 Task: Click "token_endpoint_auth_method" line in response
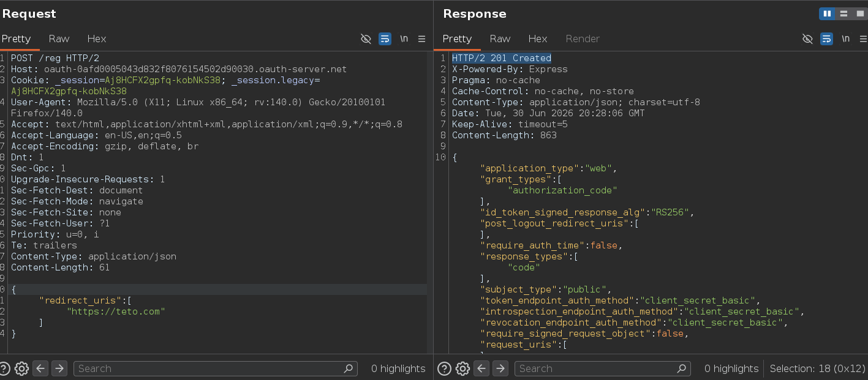pos(620,300)
